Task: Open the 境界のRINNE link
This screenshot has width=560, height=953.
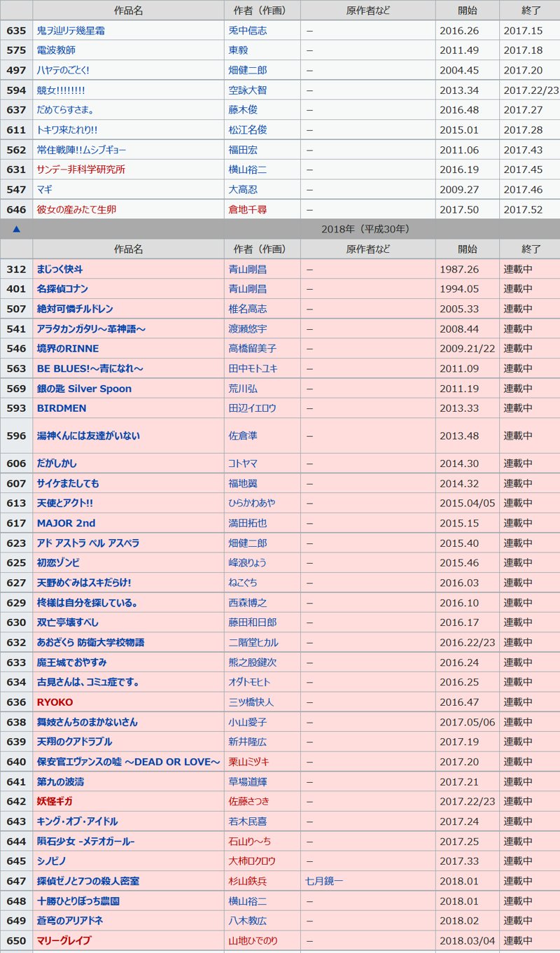Action: pyautogui.click(x=68, y=348)
